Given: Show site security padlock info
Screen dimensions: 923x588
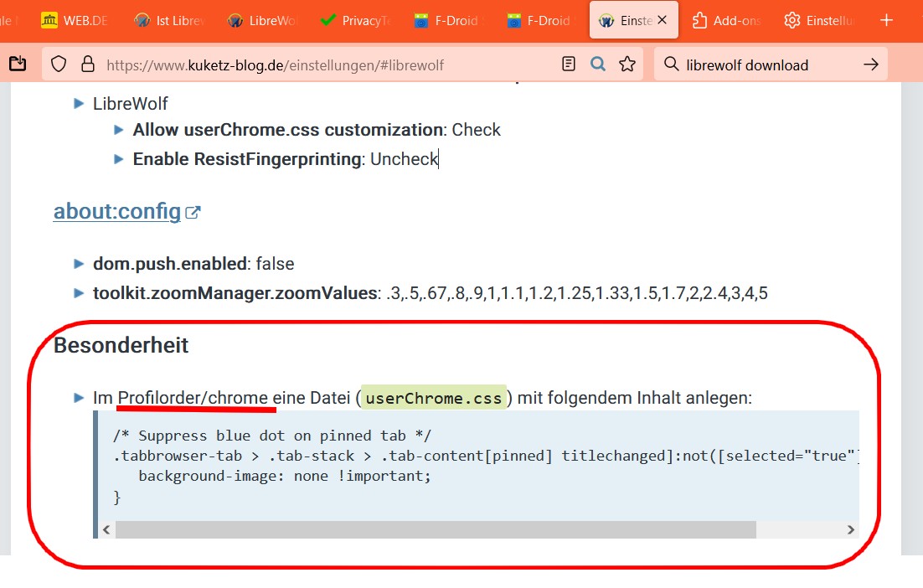Looking at the screenshot, I should pos(88,64).
